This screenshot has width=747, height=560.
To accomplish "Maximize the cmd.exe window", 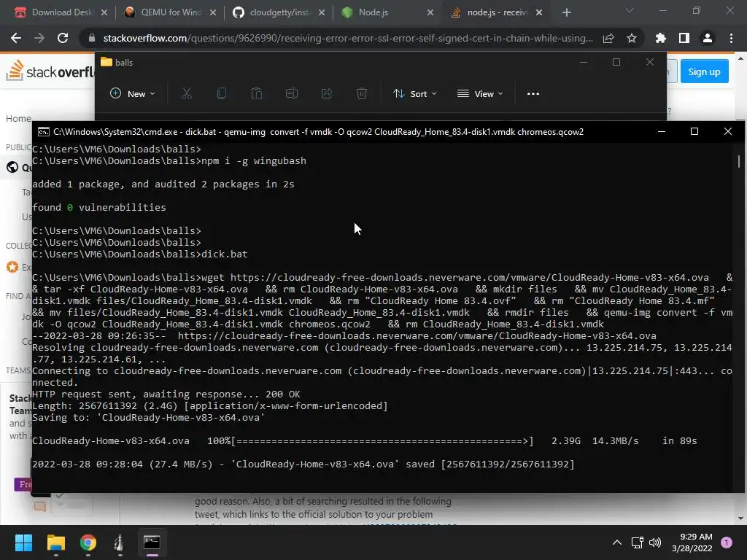I will [x=694, y=131].
